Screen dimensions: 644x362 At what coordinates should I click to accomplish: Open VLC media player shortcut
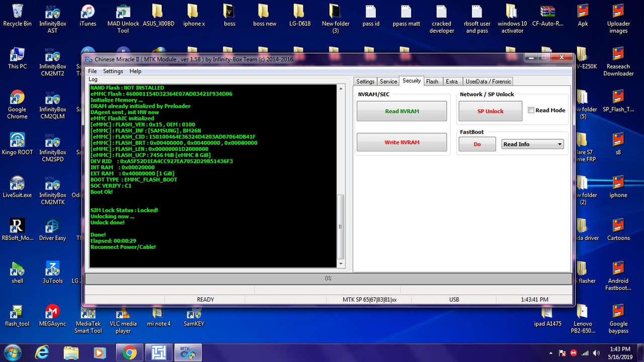(123, 319)
